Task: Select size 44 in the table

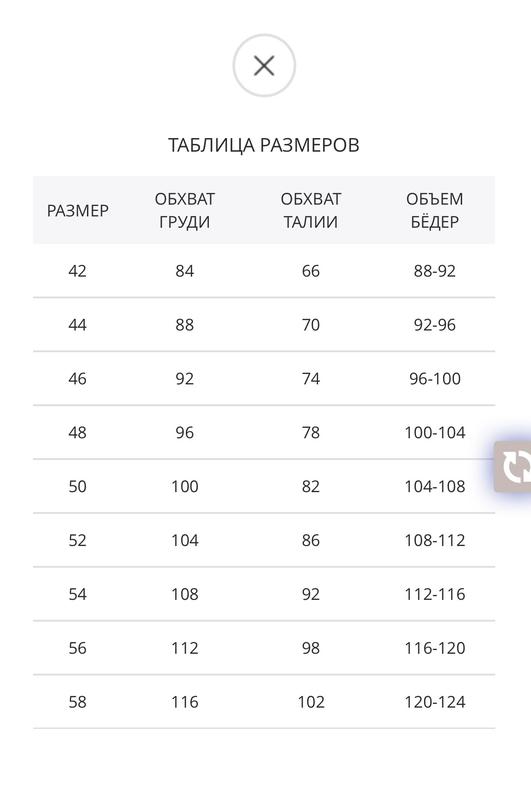Action: pos(78,325)
